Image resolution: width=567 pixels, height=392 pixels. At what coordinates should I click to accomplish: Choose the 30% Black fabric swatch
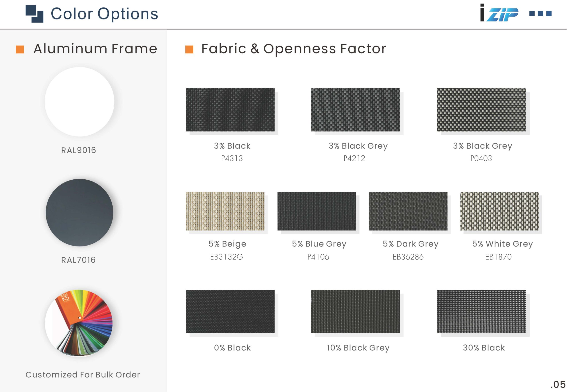[x=482, y=311]
